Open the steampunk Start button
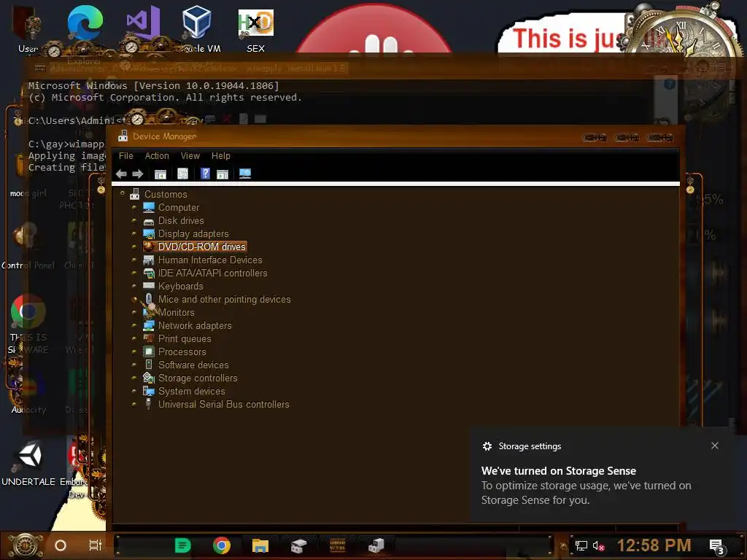This screenshot has height=560, width=747. pos(26,545)
